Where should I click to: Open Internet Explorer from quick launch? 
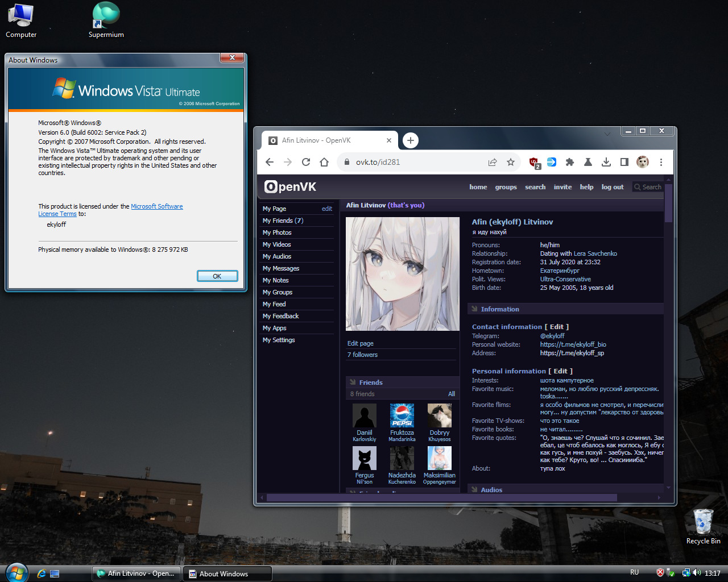click(x=42, y=573)
